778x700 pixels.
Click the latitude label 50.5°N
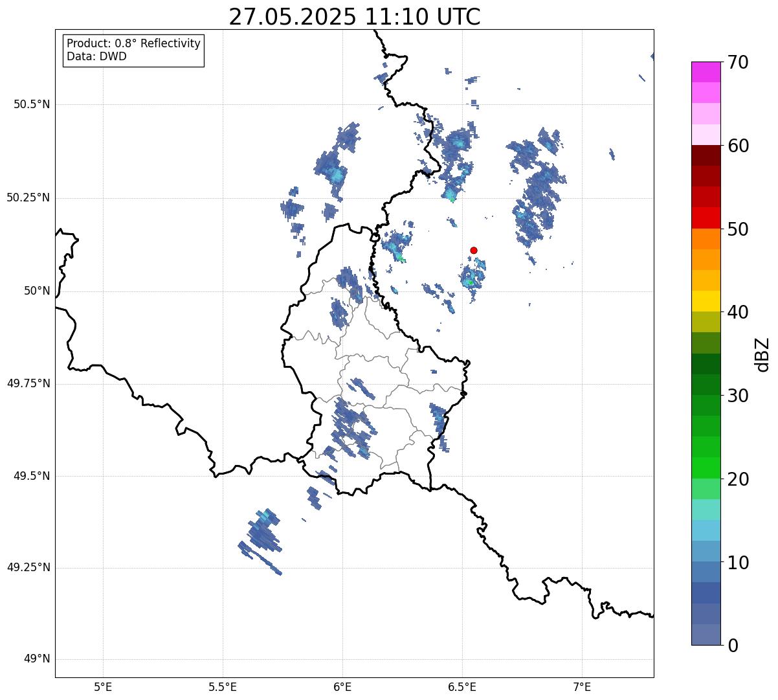coord(32,104)
